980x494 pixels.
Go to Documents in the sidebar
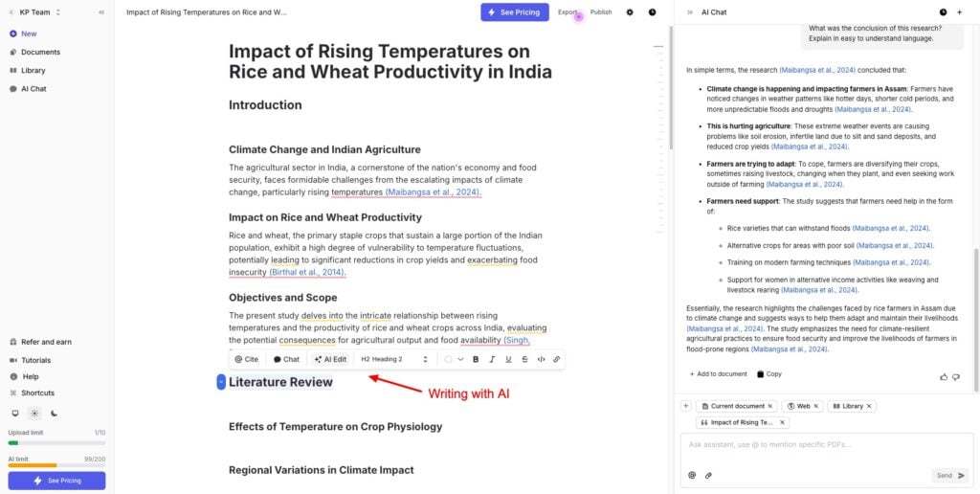click(x=40, y=52)
